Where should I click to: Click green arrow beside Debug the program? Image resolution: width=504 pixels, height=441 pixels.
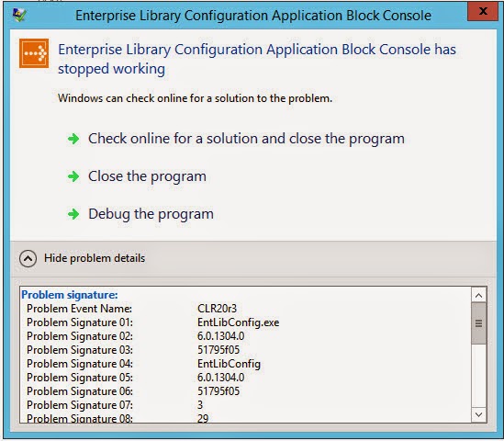(73, 214)
